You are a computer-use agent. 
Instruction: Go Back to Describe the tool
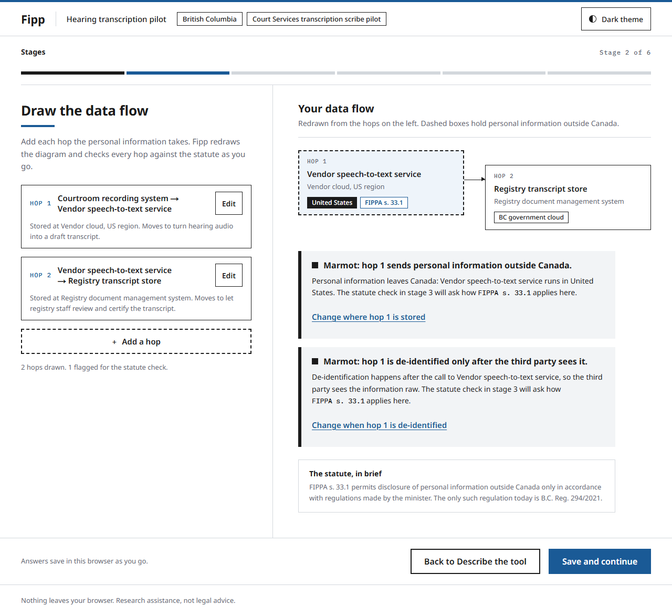(475, 561)
